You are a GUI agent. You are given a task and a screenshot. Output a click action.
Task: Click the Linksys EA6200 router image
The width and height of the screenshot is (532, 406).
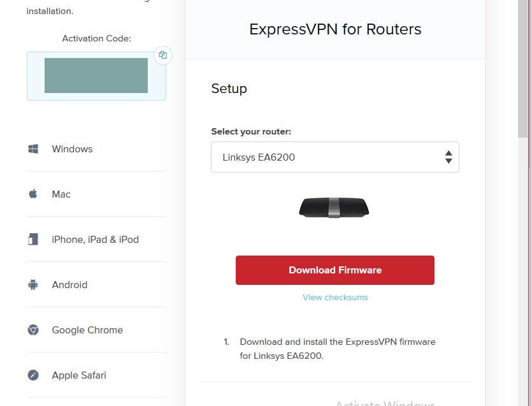click(334, 207)
